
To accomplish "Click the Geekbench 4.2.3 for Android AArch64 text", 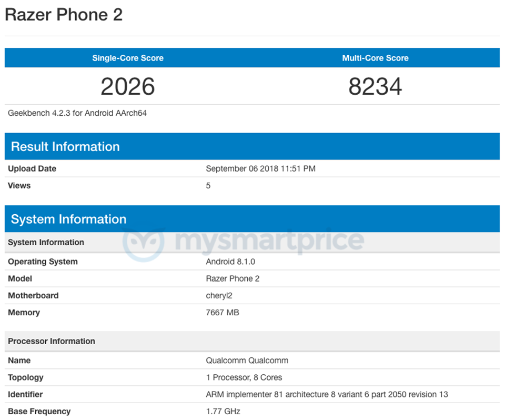I will pyautogui.click(x=77, y=113).
